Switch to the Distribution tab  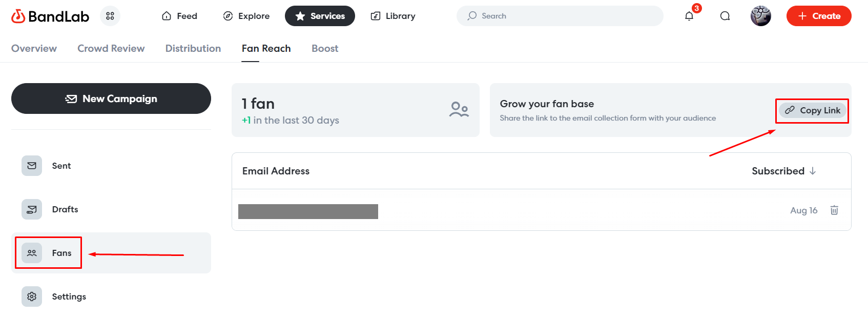click(x=193, y=48)
